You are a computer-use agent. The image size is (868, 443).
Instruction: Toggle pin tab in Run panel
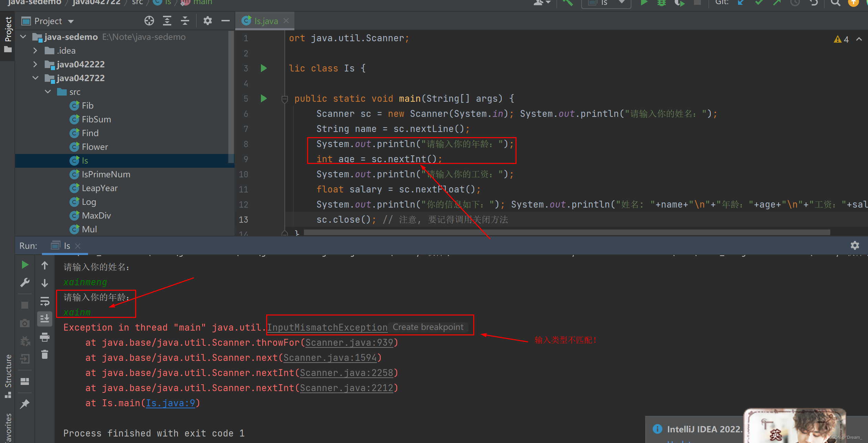coord(25,404)
